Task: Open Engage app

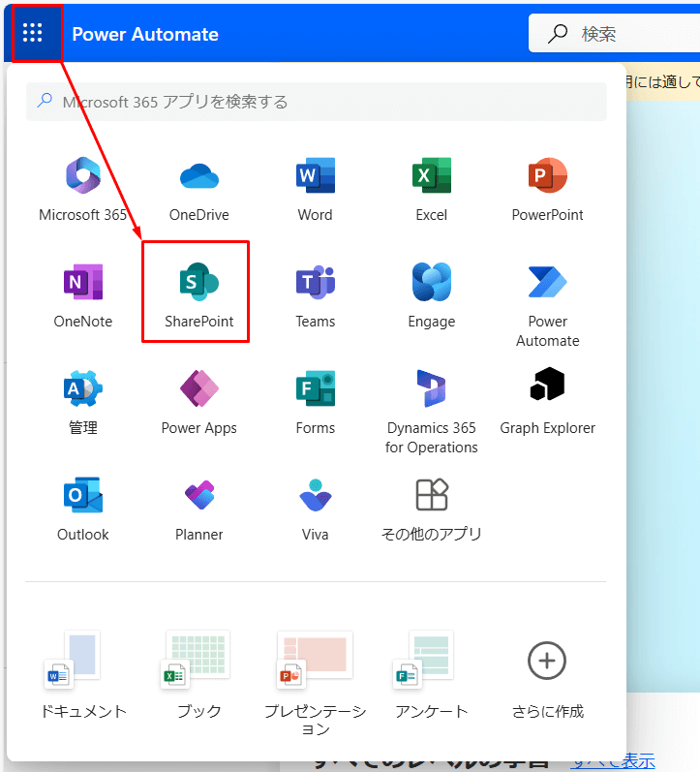Action: (x=431, y=295)
